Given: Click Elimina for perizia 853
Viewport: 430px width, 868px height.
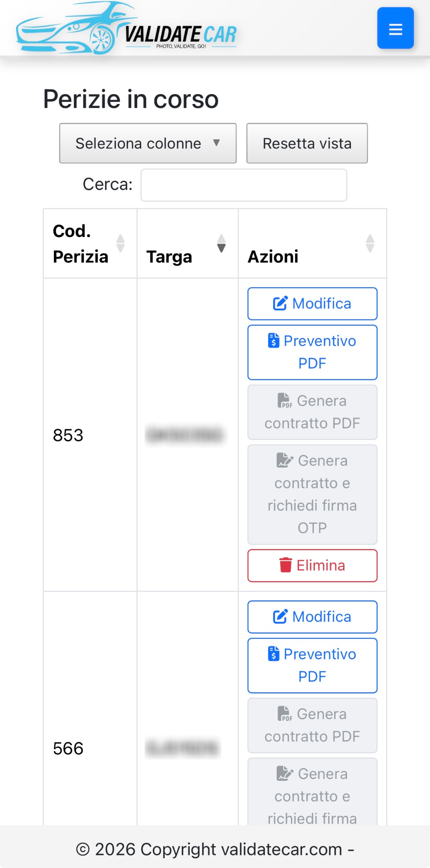Looking at the screenshot, I should pyautogui.click(x=312, y=565).
